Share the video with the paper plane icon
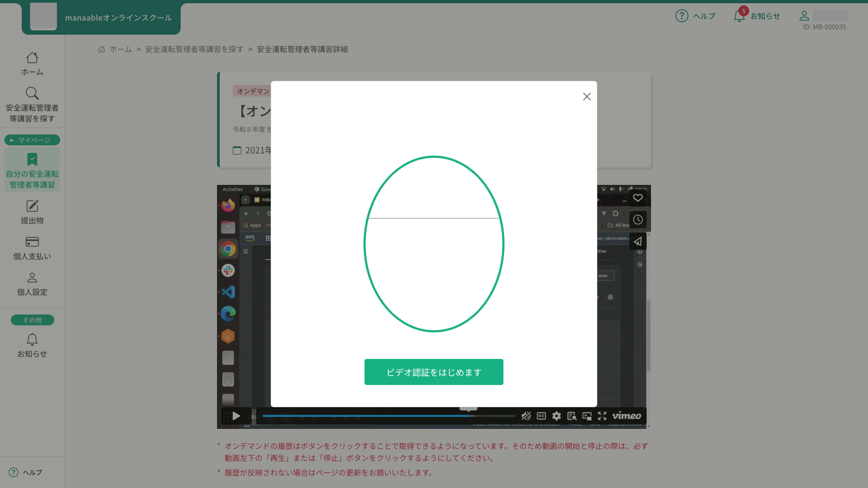 pyautogui.click(x=638, y=241)
